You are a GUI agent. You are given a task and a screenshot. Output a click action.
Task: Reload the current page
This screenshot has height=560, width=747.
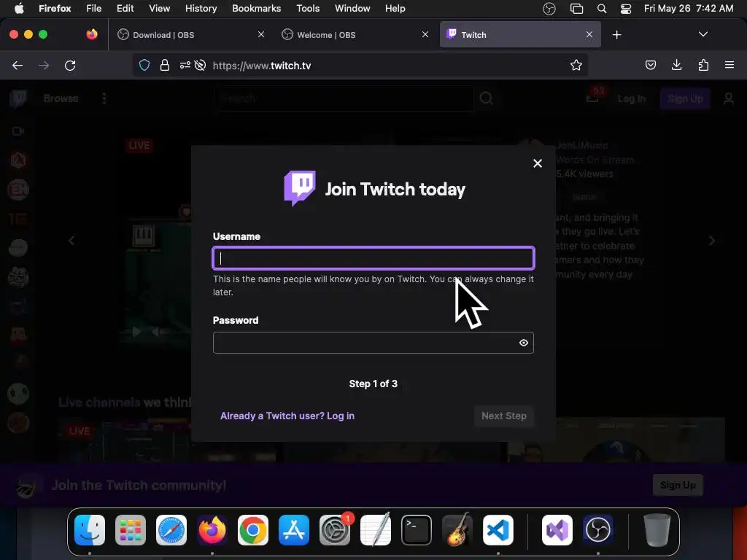click(x=70, y=65)
